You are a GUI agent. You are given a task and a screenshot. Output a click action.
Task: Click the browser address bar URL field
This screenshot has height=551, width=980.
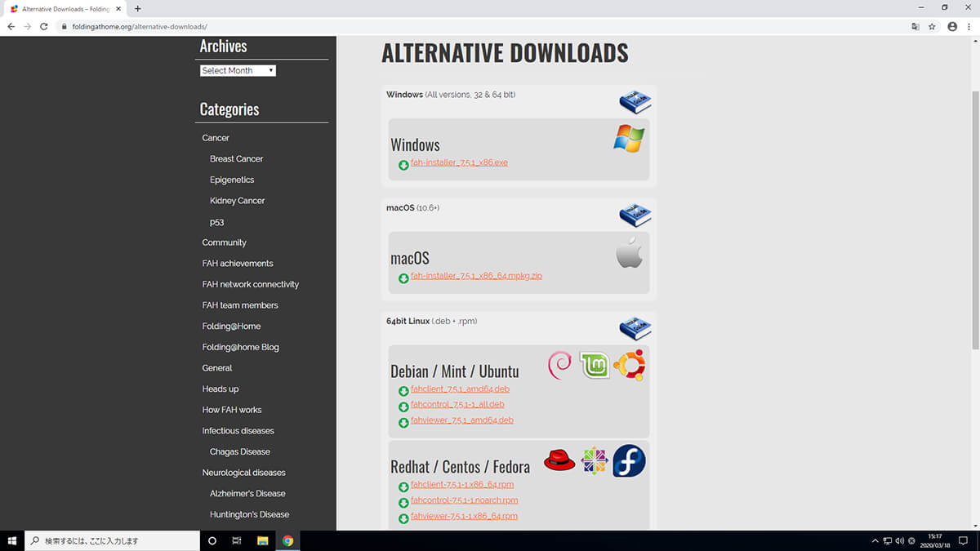click(x=482, y=26)
